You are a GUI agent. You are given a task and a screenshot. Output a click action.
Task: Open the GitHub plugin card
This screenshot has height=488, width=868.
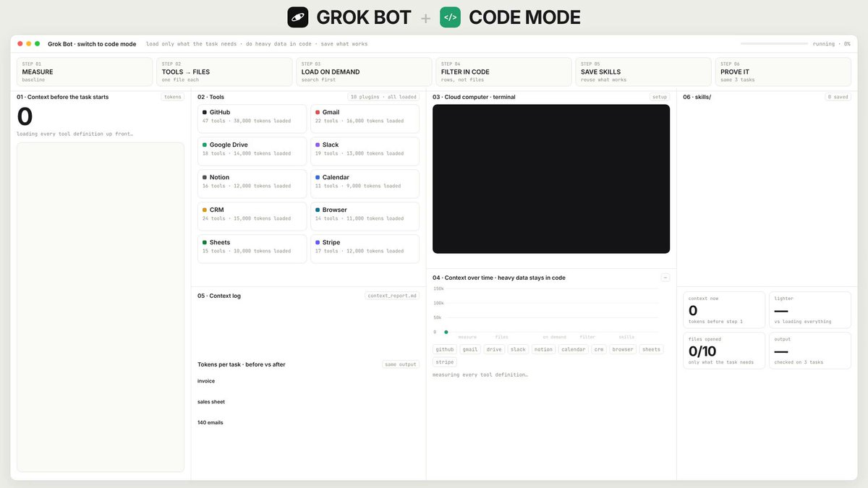click(x=252, y=119)
